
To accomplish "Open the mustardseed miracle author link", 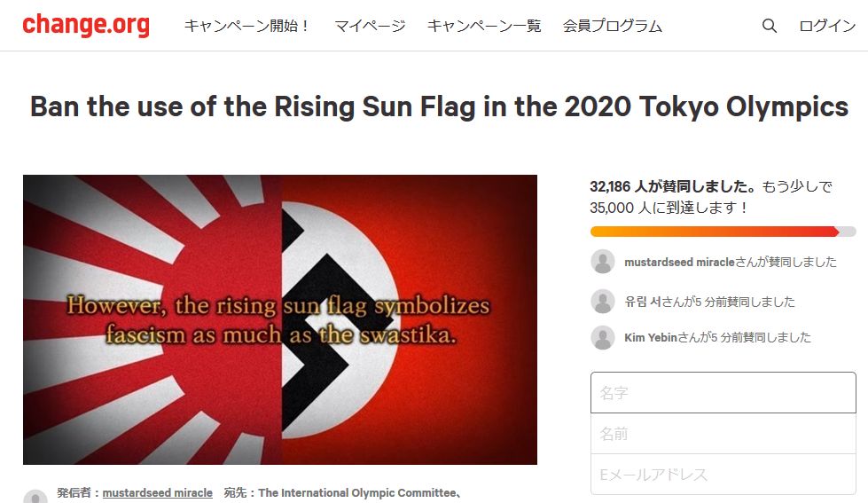I will click(x=158, y=493).
